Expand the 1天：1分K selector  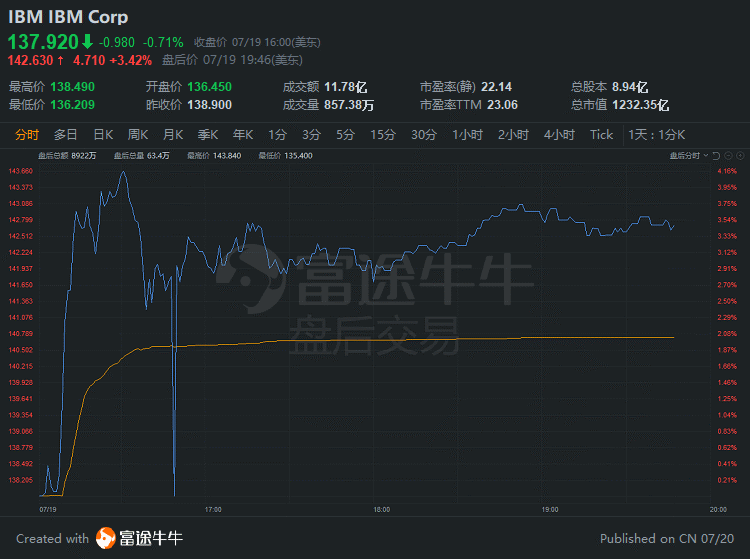click(657, 135)
